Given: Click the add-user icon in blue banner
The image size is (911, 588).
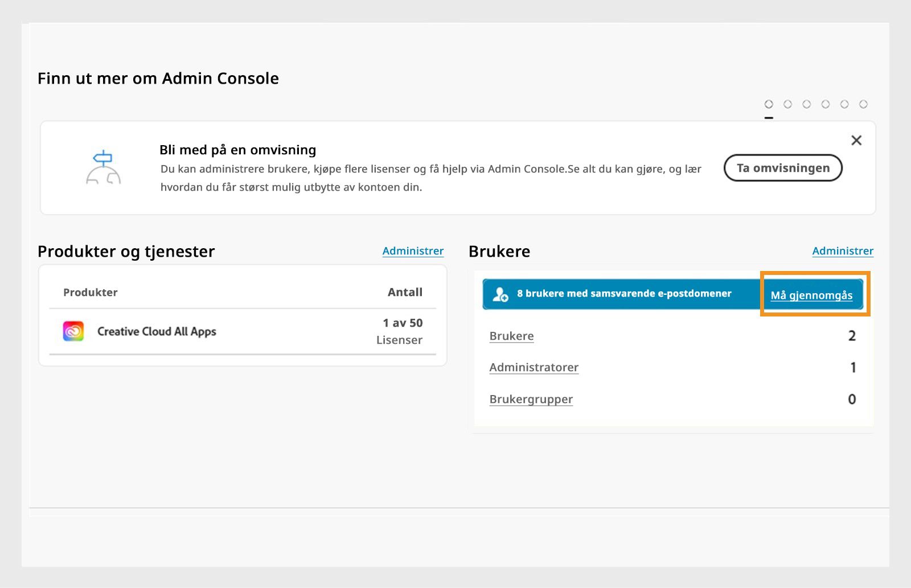Looking at the screenshot, I should [x=500, y=294].
